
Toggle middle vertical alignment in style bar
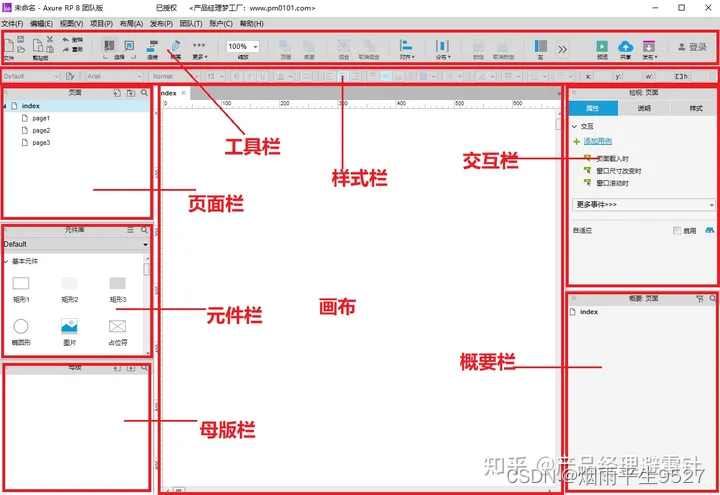tap(386, 76)
